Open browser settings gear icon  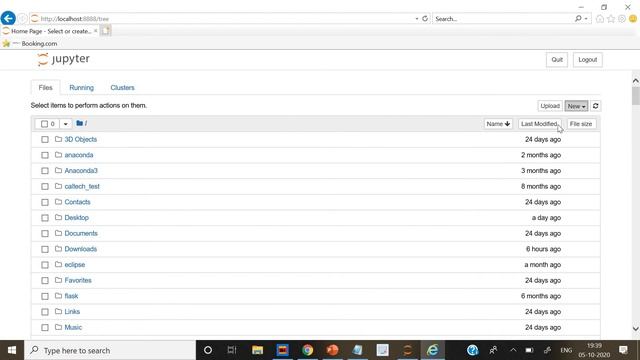(622, 19)
